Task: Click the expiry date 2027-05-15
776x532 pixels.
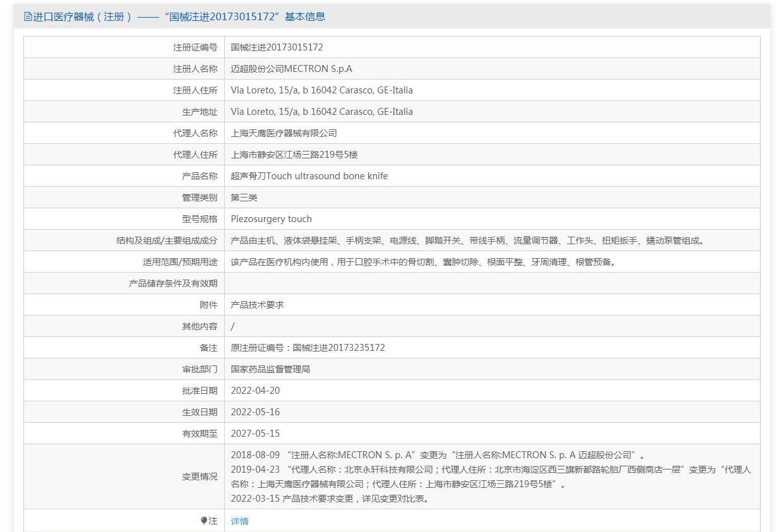Action: click(x=255, y=434)
